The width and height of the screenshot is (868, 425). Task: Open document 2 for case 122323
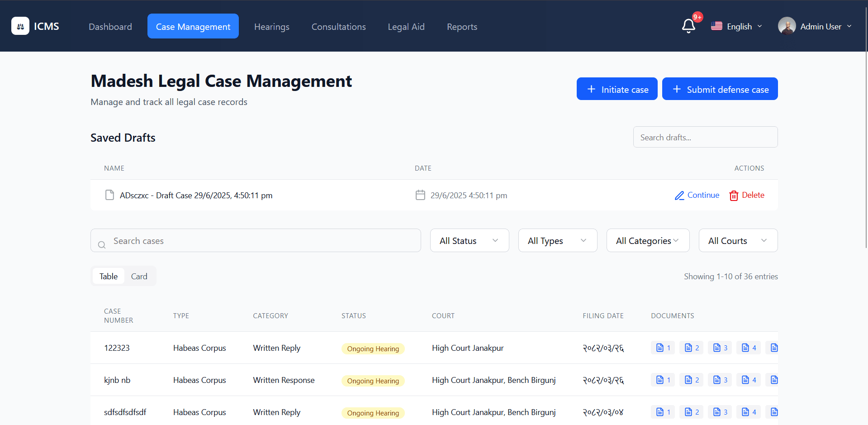pos(691,348)
